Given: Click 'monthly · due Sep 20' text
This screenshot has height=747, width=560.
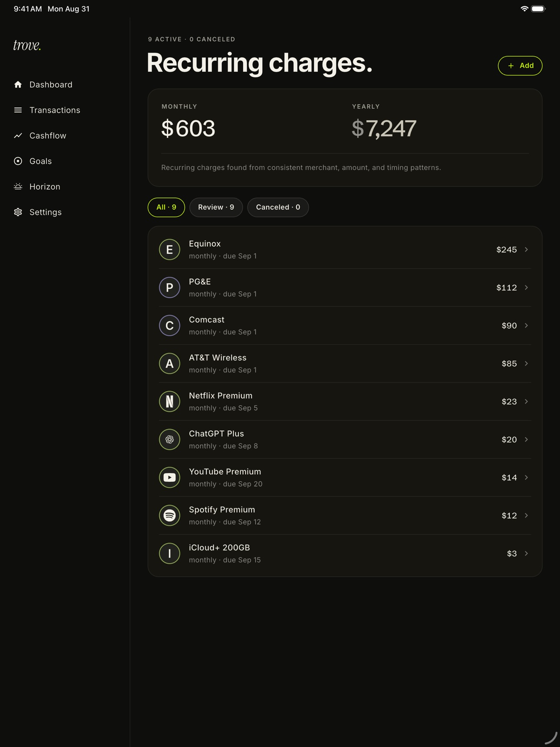Looking at the screenshot, I should pos(226,484).
